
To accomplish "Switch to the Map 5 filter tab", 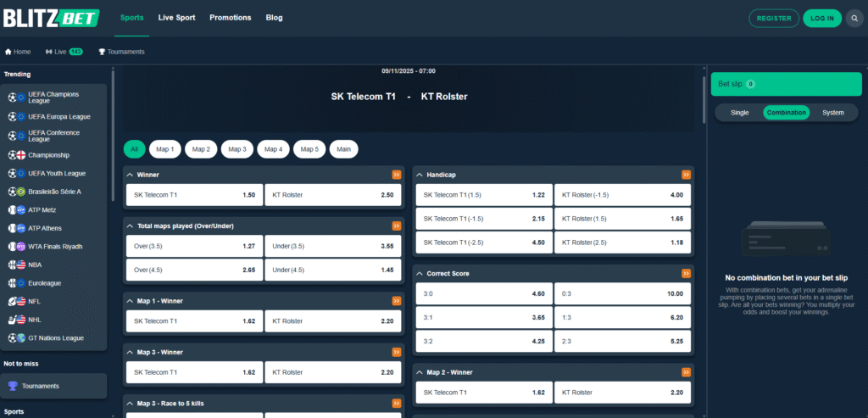I will (x=309, y=149).
